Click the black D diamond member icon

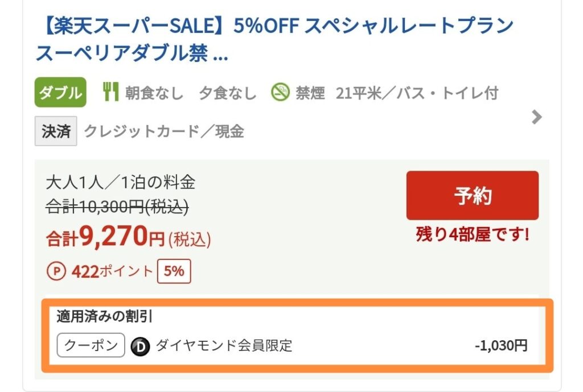pyautogui.click(x=140, y=346)
